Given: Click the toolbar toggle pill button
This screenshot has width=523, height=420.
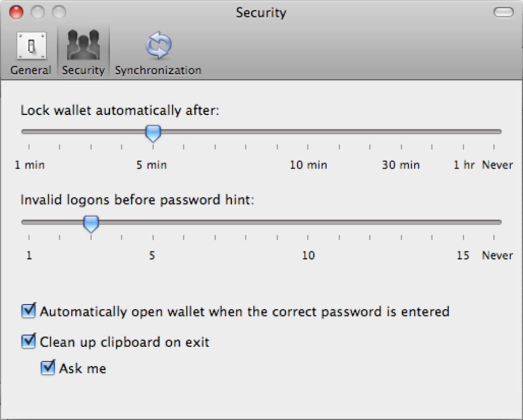Looking at the screenshot, I should (x=503, y=12).
